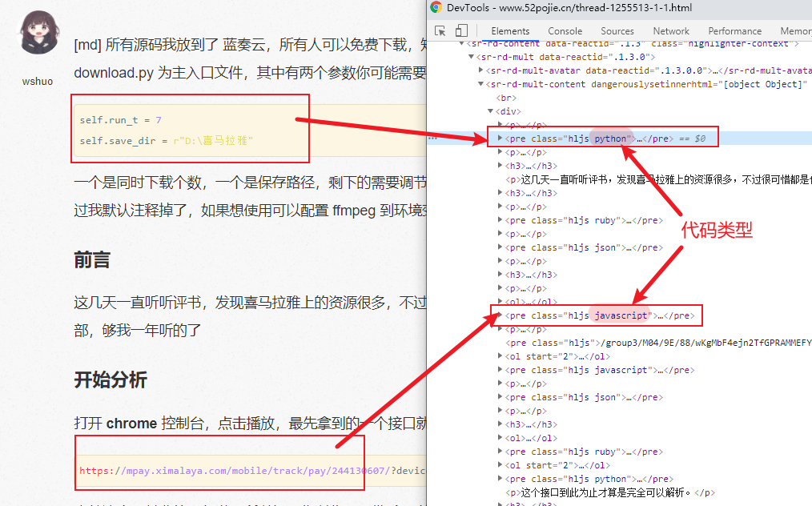Image resolution: width=812 pixels, height=506 pixels.
Task: Collapse the div node arrow
Action: 490,110
